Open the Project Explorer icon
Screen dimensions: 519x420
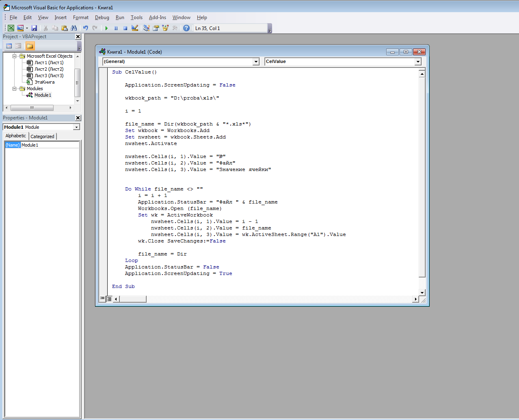click(x=147, y=28)
